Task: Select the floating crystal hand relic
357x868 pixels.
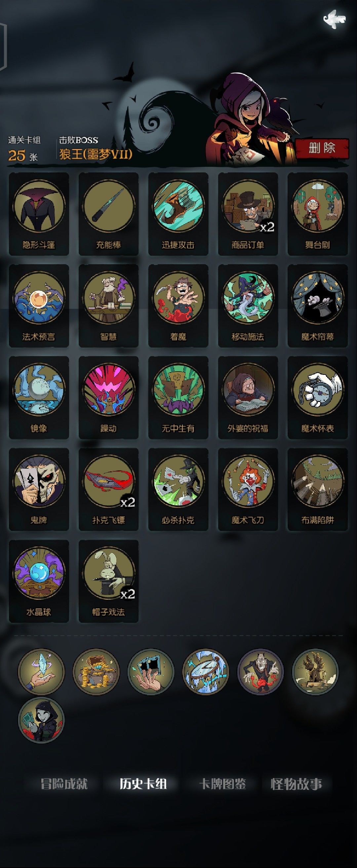Action: click(x=41, y=671)
